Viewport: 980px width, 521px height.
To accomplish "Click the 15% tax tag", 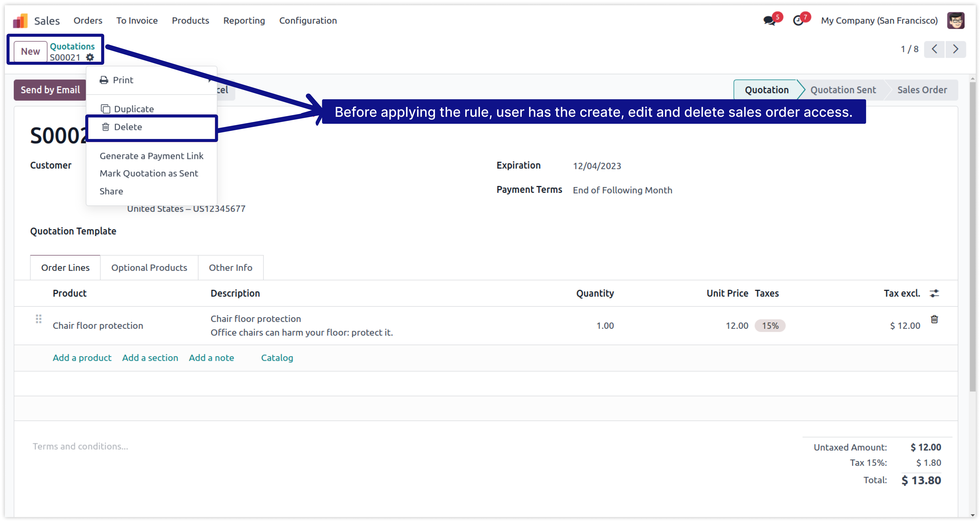I will 770,326.
